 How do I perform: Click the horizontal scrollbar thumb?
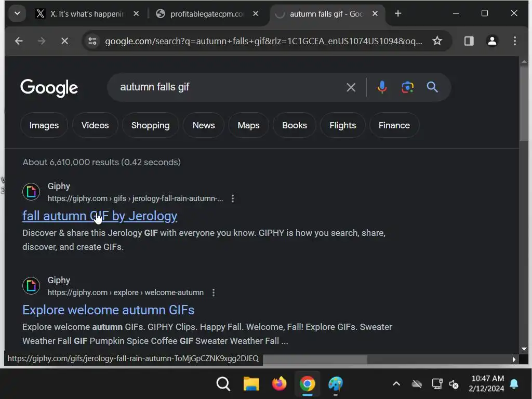click(x=315, y=360)
